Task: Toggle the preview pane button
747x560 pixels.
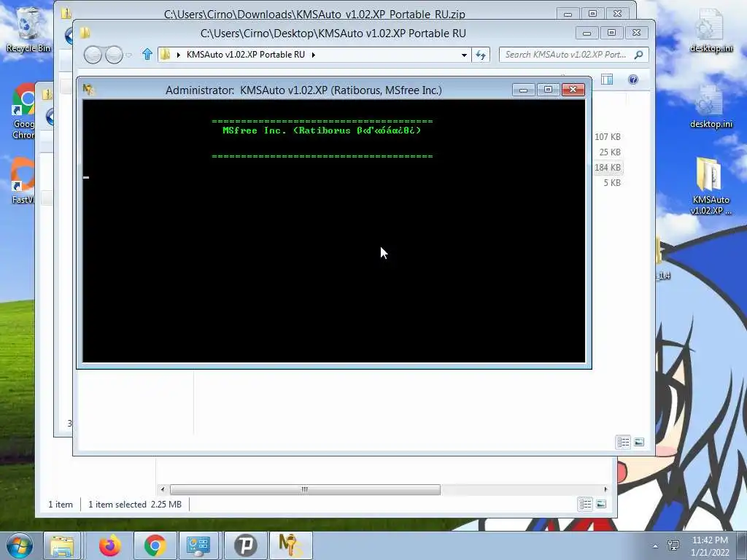Action: pos(607,79)
